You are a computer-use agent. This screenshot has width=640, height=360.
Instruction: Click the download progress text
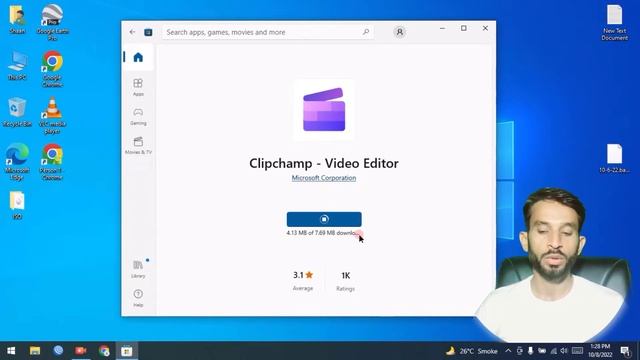tap(322, 233)
